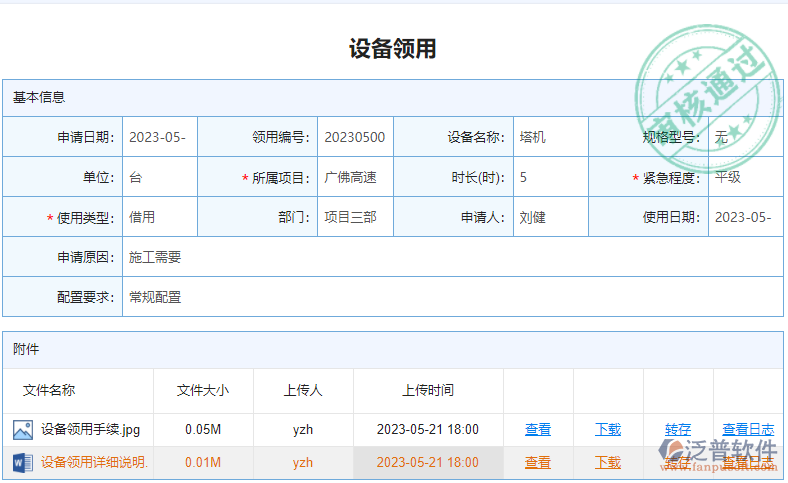The width and height of the screenshot is (788, 483).
Task: Click 下载 for 设备领用手续.jpg
Action: [x=608, y=430]
